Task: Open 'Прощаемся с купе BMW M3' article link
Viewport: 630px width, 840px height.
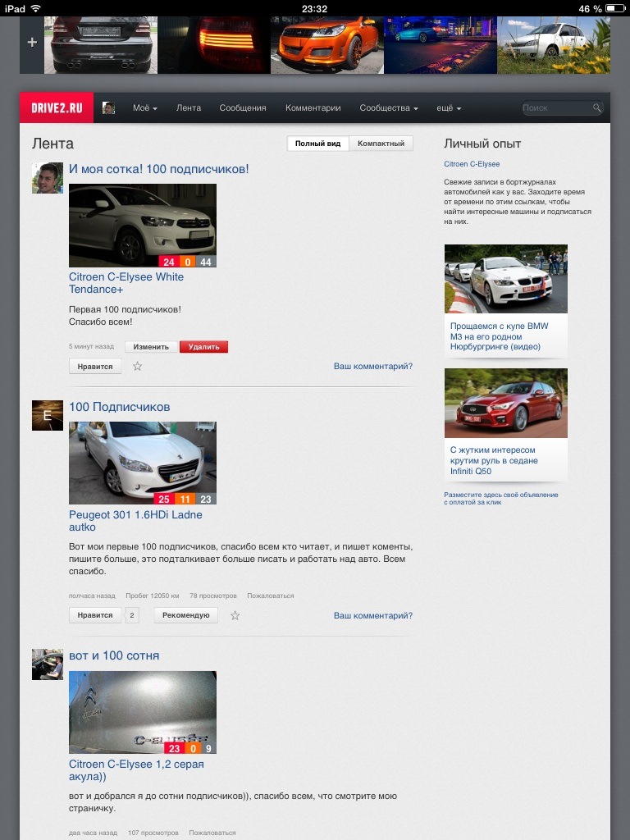Action: [x=500, y=336]
